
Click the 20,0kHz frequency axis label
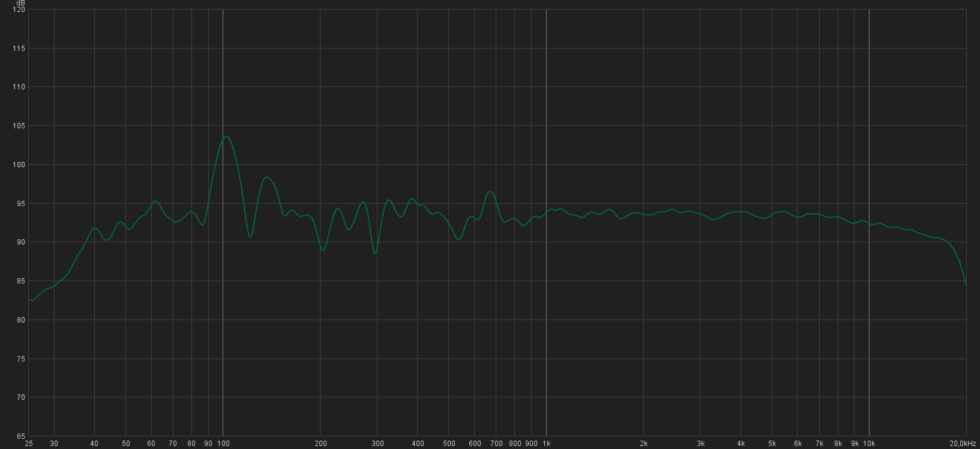click(963, 444)
